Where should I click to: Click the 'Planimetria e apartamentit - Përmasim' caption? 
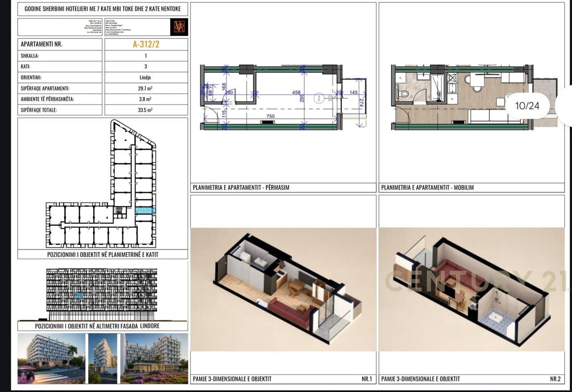pyautogui.click(x=241, y=188)
